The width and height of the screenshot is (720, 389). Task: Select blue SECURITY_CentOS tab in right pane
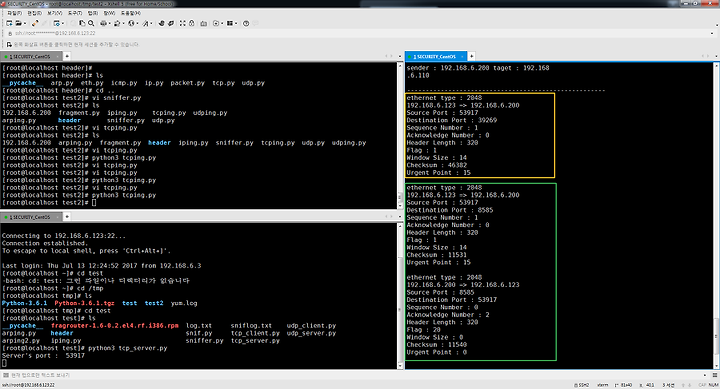pos(435,56)
